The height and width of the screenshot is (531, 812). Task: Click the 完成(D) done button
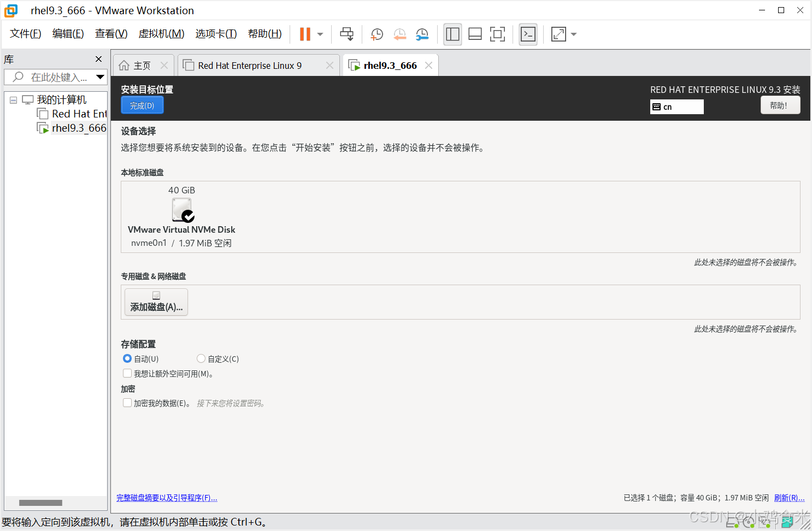(x=142, y=105)
